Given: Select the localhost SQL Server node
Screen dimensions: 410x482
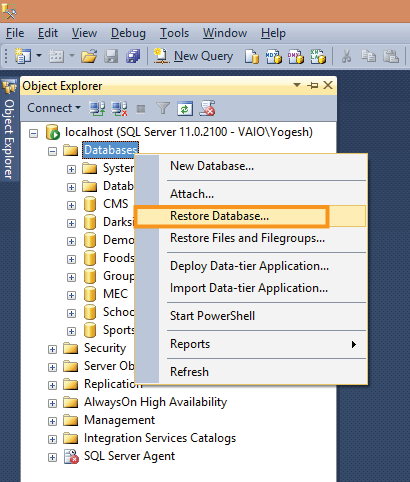Looking at the screenshot, I should coord(189,132).
